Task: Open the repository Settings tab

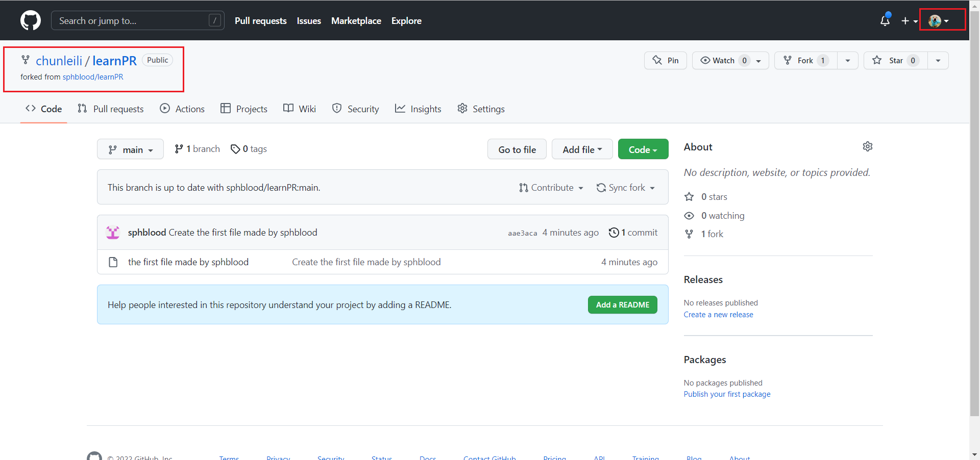Action: point(481,109)
